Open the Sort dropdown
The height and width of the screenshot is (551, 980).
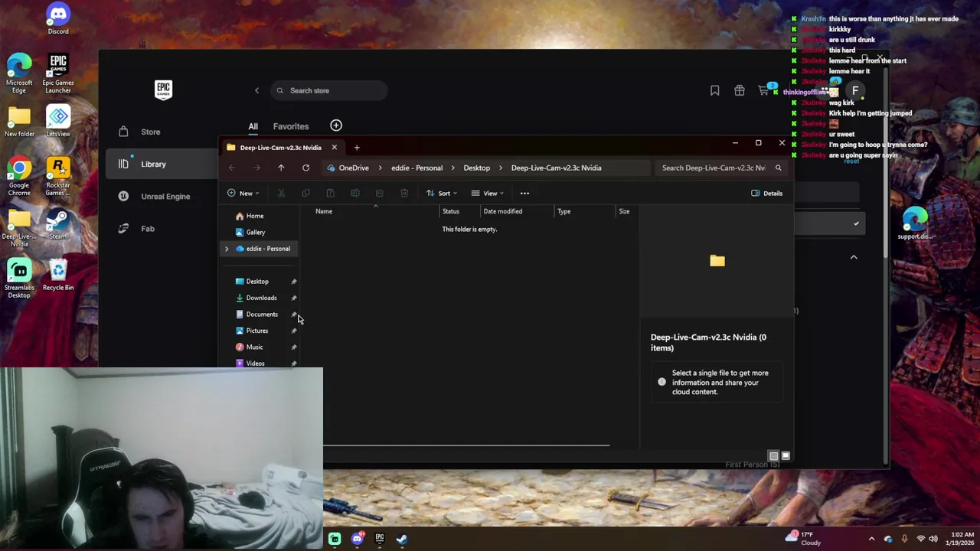442,193
